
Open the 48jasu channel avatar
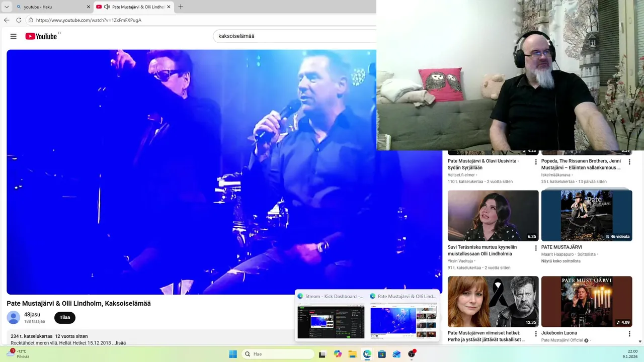click(14, 317)
